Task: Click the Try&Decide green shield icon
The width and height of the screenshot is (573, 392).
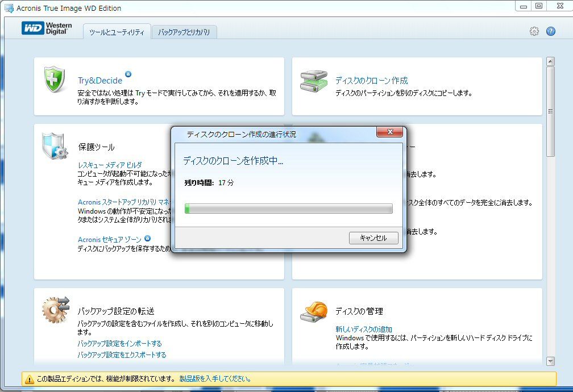Action: [55, 80]
